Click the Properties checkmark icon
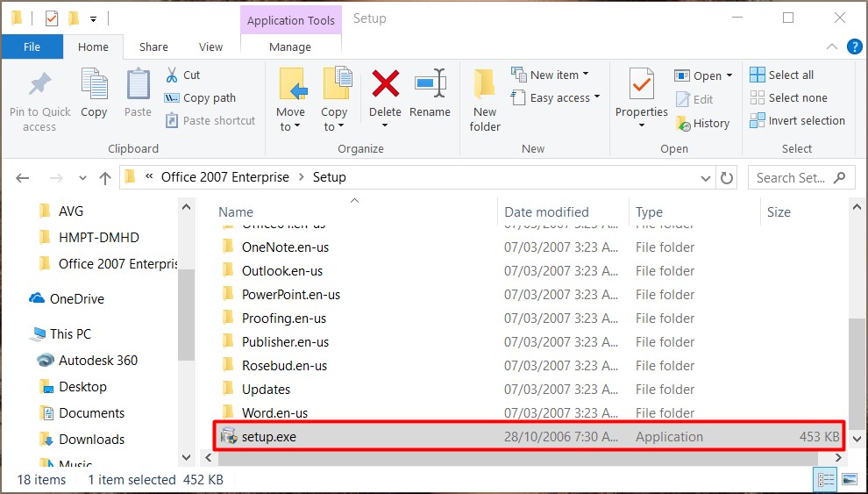Screen dimensions: 868x494 (642, 84)
